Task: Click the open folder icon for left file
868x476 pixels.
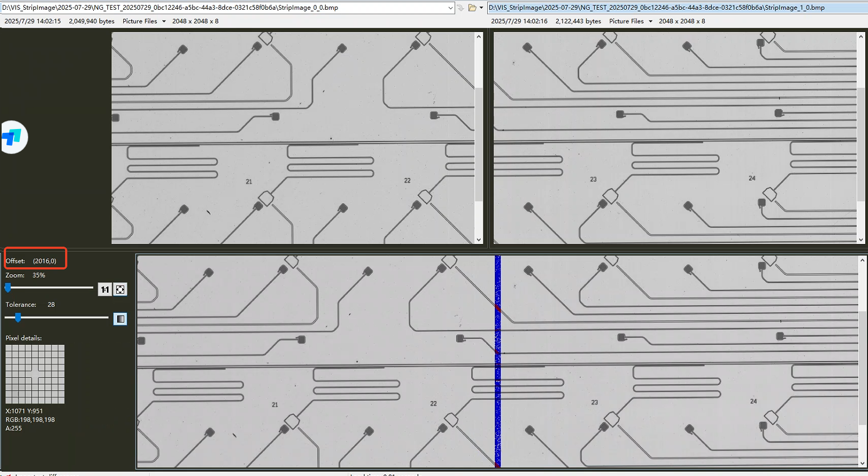Action: pos(472,8)
